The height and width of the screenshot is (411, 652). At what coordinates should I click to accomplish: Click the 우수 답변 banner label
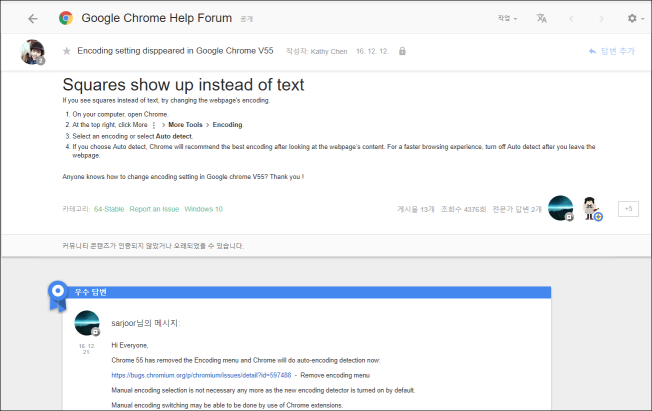click(91, 292)
